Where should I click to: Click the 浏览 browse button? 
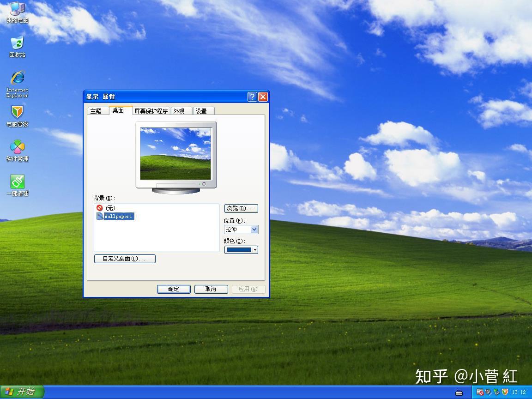coord(241,208)
